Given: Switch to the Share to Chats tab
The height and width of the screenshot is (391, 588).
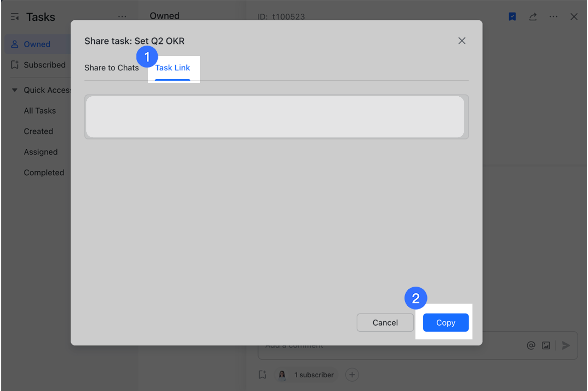Looking at the screenshot, I should point(112,68).
